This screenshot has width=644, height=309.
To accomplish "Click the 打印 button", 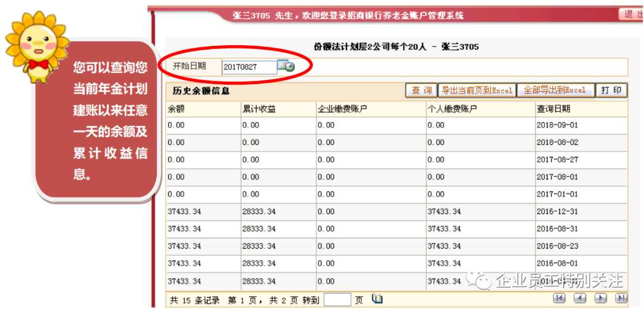I will pyautogui.click(x=611, y=91).
